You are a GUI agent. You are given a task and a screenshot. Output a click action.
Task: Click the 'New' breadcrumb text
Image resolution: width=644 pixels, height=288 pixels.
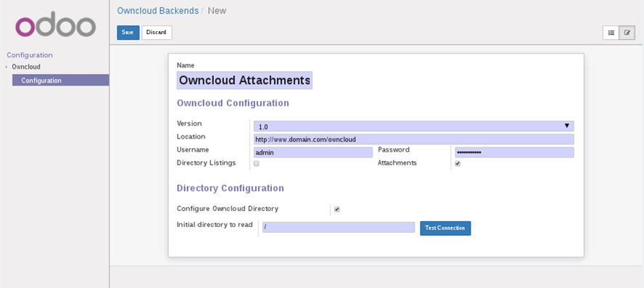217,11
